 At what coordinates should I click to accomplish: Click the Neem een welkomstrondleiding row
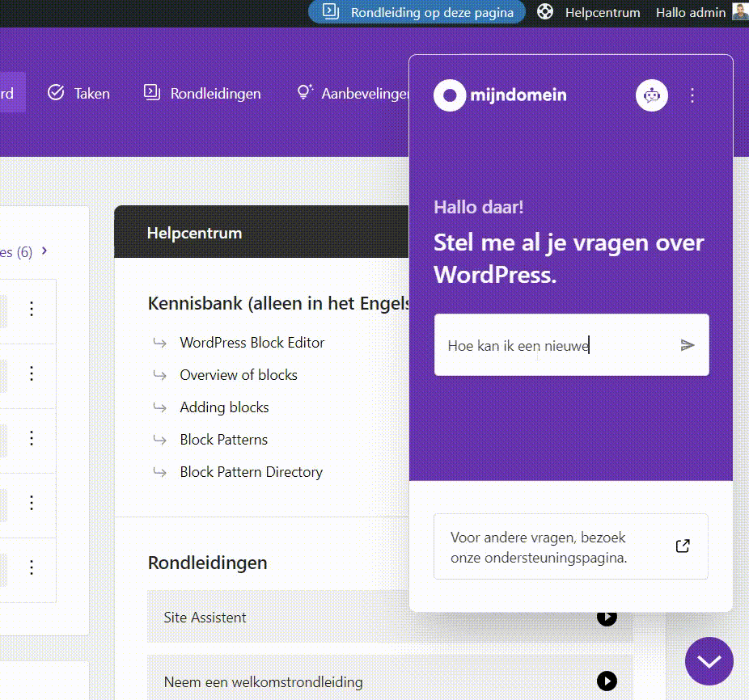coord(390,677)
